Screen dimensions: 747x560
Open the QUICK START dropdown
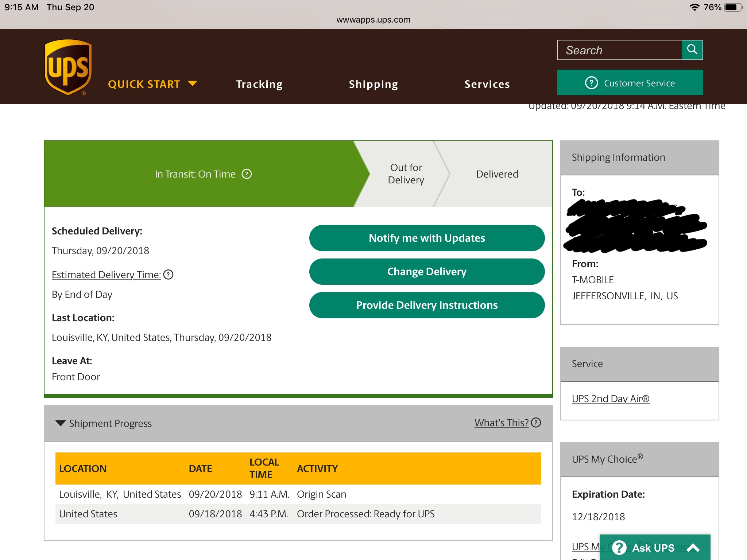(152, 84)
